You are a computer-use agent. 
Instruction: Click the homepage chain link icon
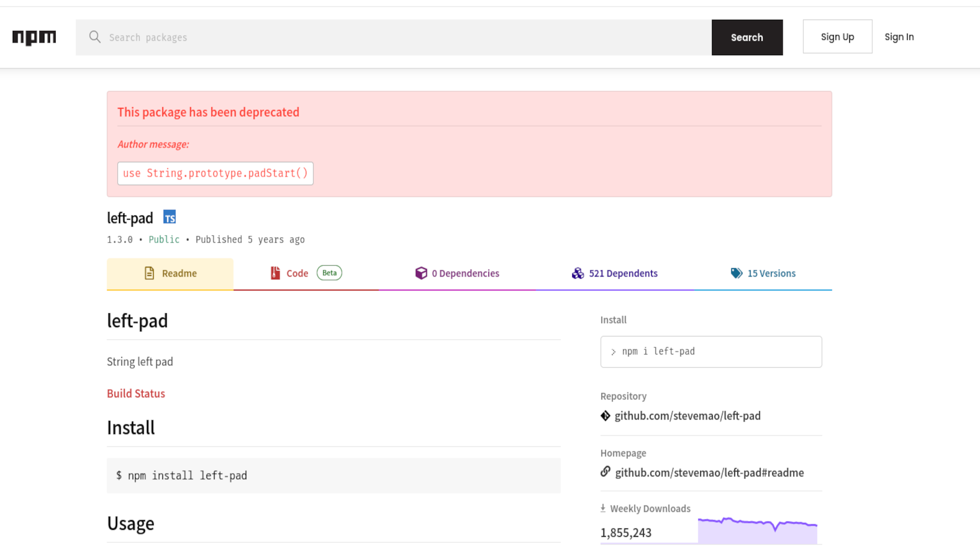(x=605, y=472)
